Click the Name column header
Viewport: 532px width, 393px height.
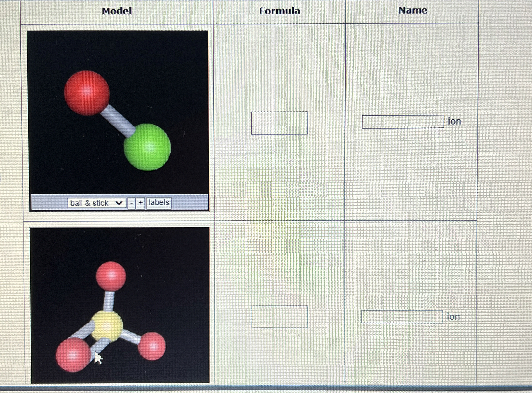(x=413, y=10)
